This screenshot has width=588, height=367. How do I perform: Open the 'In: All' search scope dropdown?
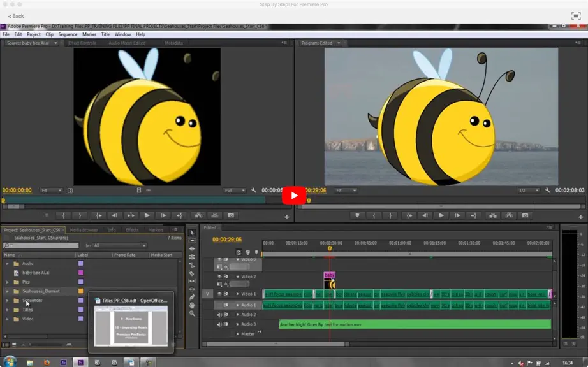120,245
